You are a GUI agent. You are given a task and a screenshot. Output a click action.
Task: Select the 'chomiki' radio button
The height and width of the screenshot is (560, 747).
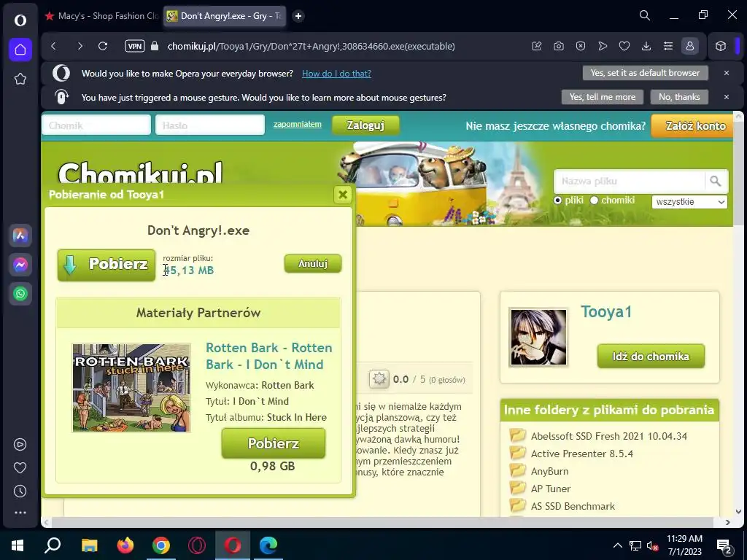pos(594,201)
